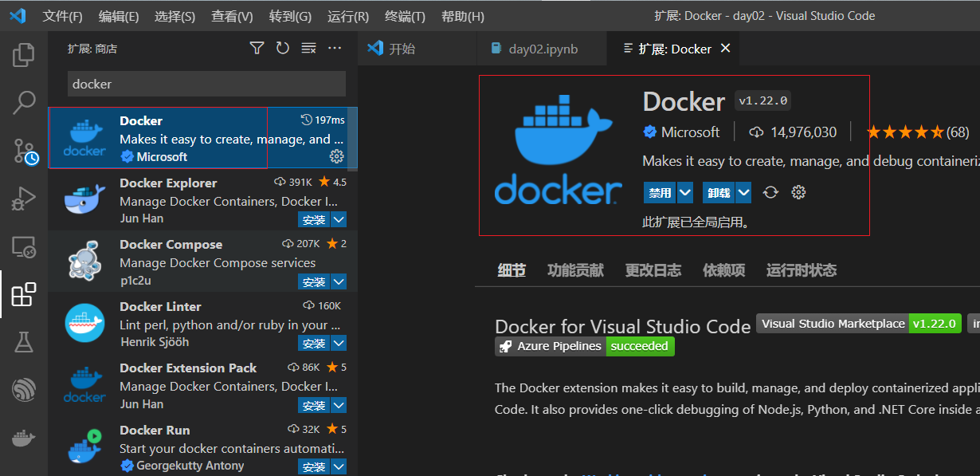The width and height of the screenshot is (980, 476).
Task: Open the 文件(F) menu
Action: click(62, 16)
